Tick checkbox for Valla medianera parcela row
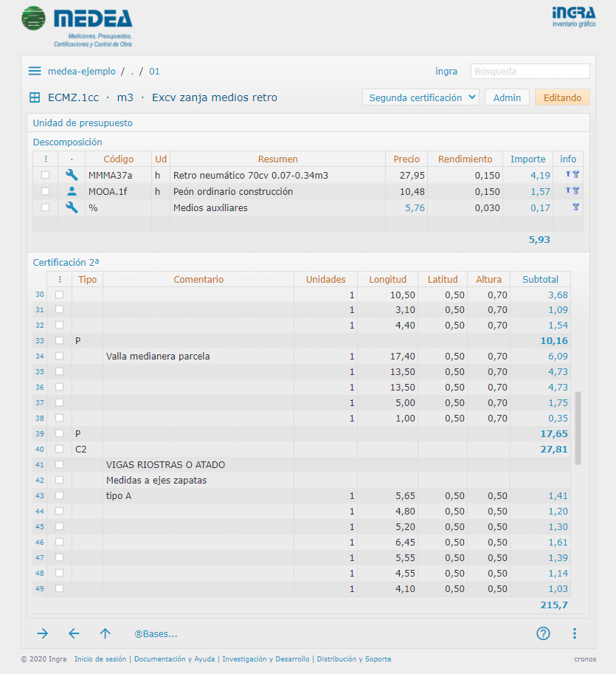 (x=59, y=356)
